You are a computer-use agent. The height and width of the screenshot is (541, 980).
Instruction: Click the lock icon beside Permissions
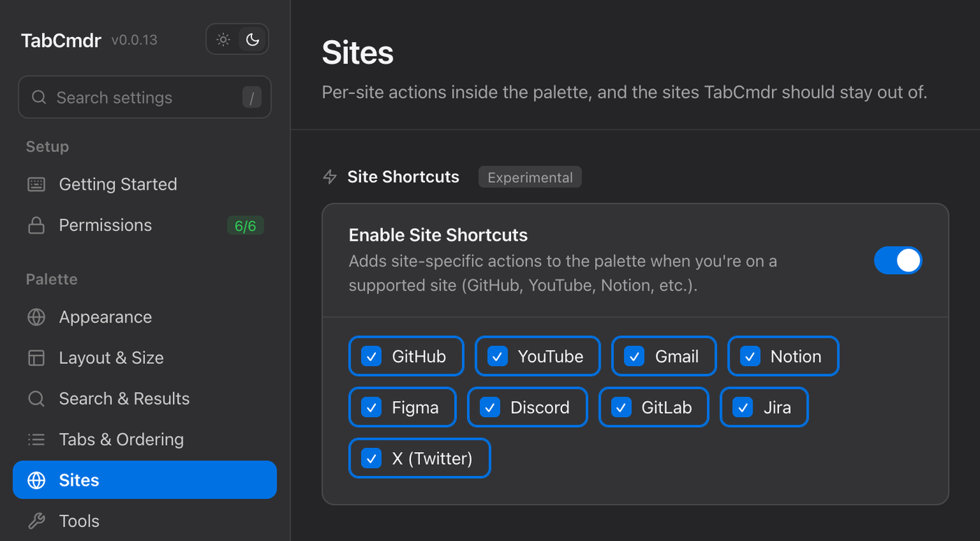[x=36, y=225]
